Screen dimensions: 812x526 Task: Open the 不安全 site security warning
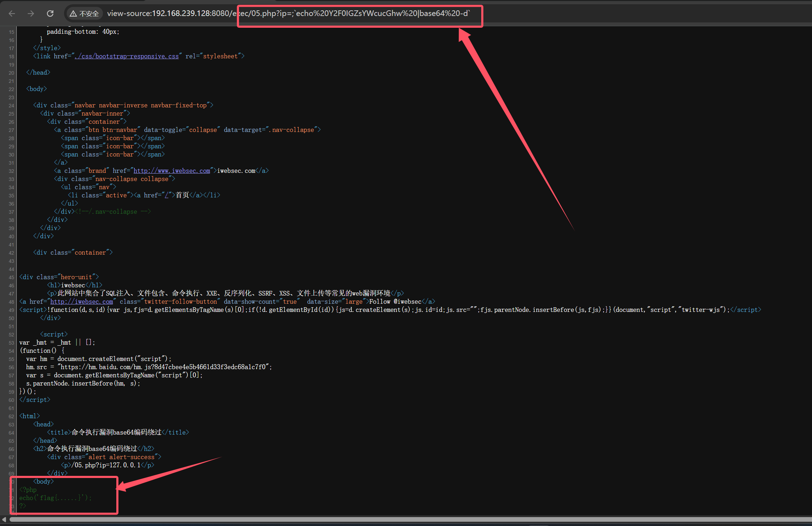pos(84,14)
